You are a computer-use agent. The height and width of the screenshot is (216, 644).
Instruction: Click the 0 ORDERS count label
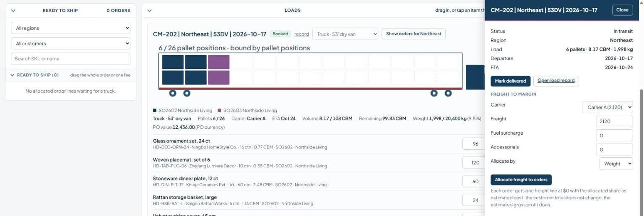coord(118,10)
